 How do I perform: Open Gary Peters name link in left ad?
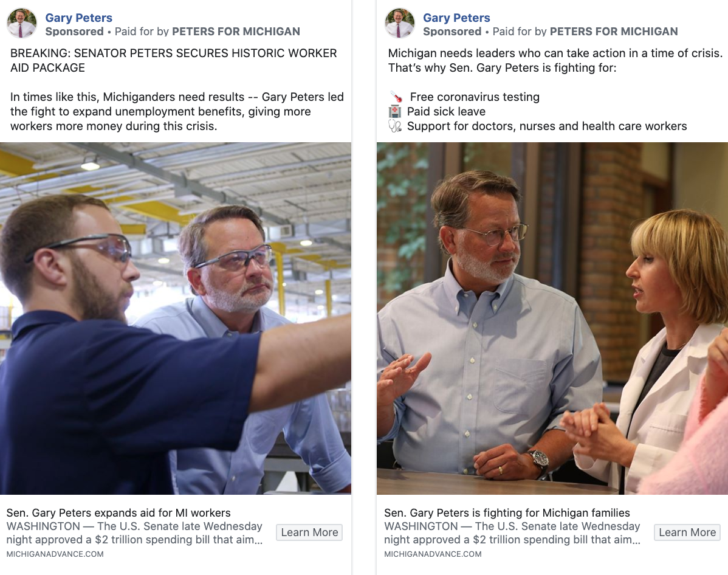tap(78, 18)
